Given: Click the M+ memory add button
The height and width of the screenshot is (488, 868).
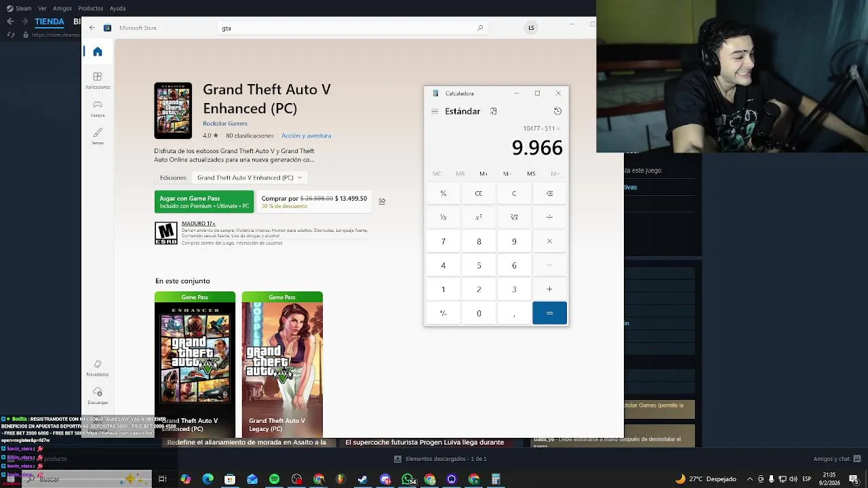Looking at the screenshot, I should coord(484,174).
